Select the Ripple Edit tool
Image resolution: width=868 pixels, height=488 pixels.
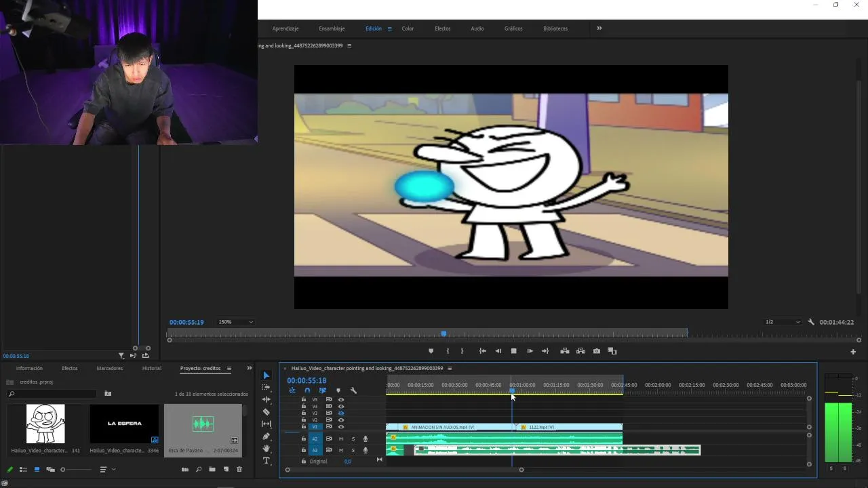pos(266,400)
